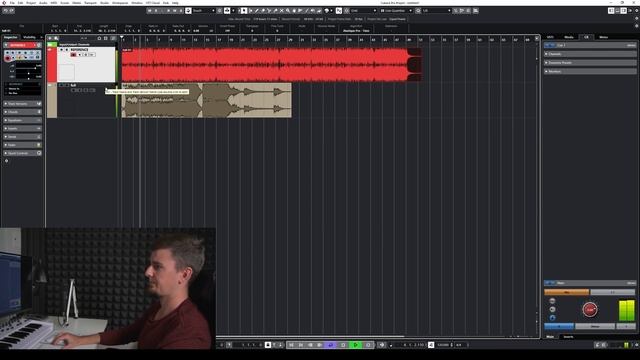The width and height of the screenshot is (640, 360).
Task: Toggle monitor on the REFERENCE track
Action: tap(80, 55)
